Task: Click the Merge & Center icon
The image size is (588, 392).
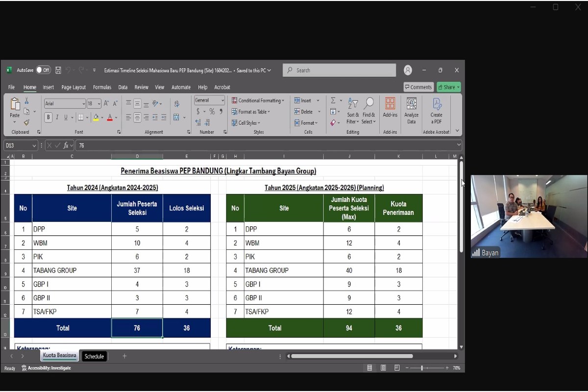Action: [176, 117]
